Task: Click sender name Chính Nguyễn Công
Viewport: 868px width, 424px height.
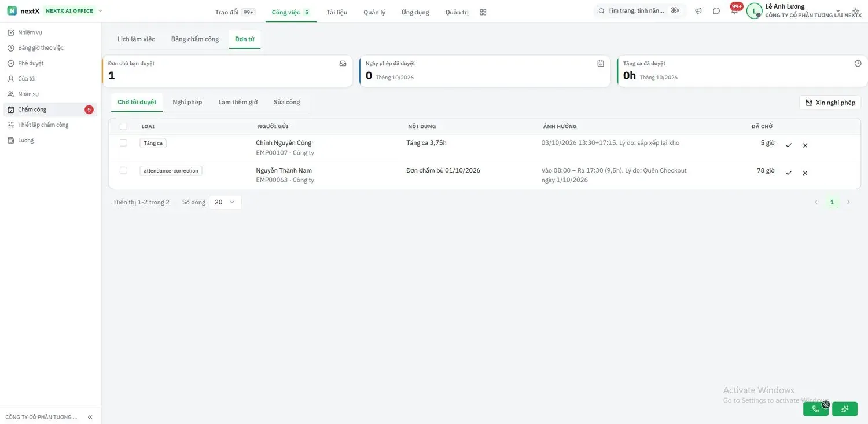Action: pyautogui.click(x=284, y=143)
